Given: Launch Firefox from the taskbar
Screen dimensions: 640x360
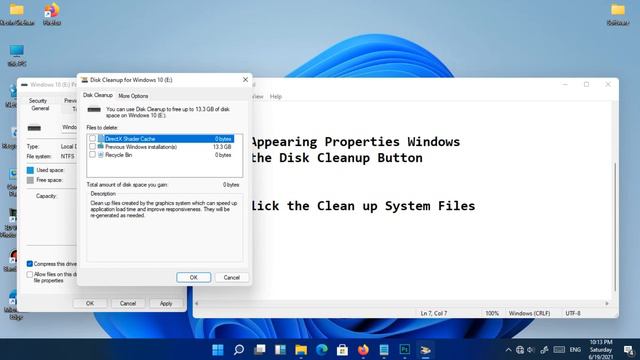Looking at the screenshot, I should pyautogui.click(x=363, y=350).
